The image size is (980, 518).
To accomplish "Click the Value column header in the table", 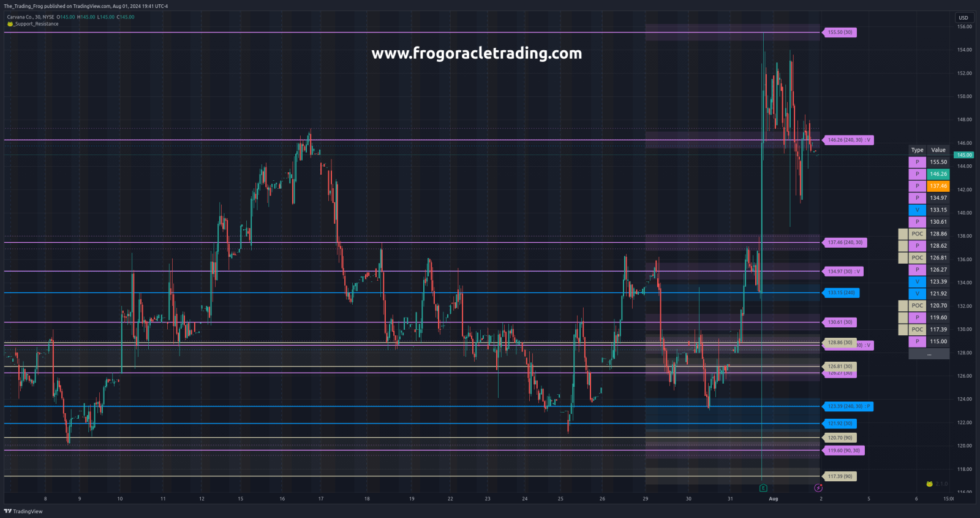I will (x=938, y=150).
